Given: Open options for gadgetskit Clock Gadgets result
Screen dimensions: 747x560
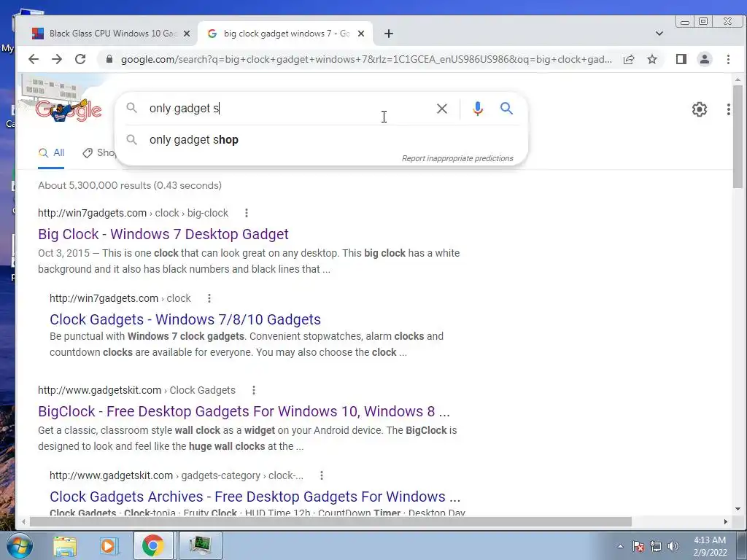Looking at the screenshot, I should (x=254, y=390).
